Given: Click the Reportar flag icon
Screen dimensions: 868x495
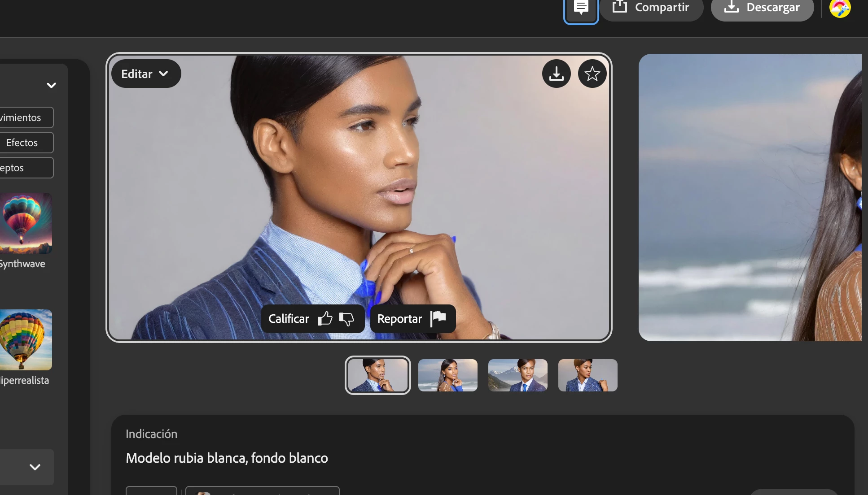Looking at the screenshot, I should point(438,319).
